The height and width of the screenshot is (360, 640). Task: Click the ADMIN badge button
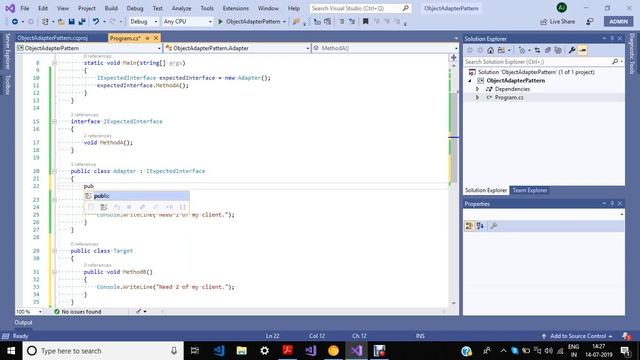[618, 22]
